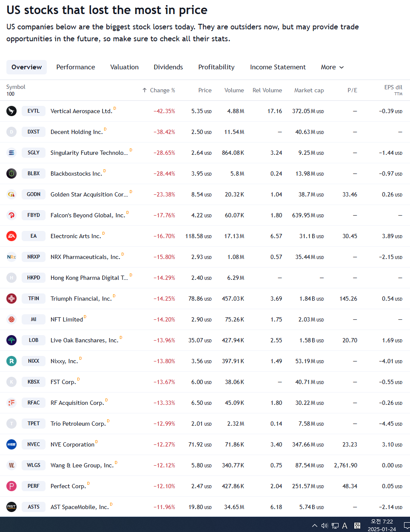This screenshot has height=532, width=410.
Task: Open the EVTL ticker symbol button
Action: [34, 111]
